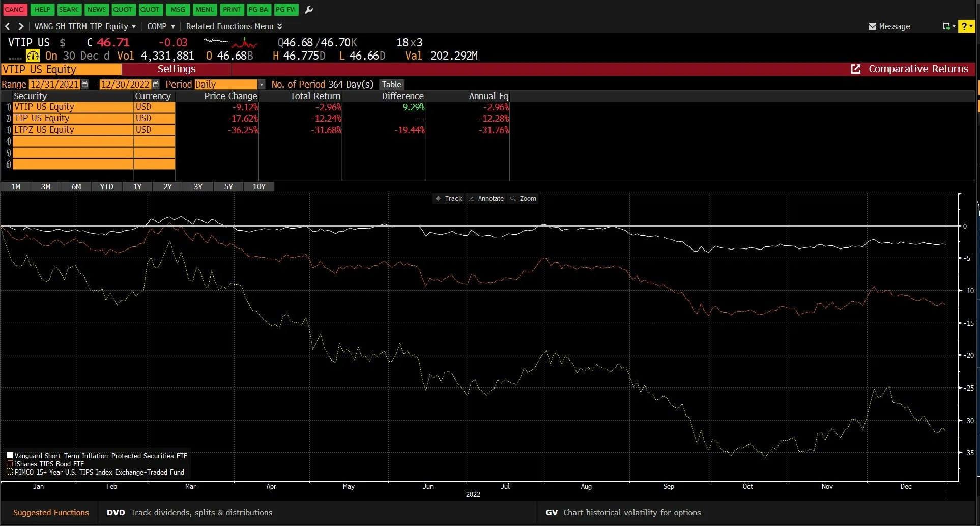Click the green MENU button
The width and height of the screenshot is (980, 526).
click(x=205, y=9)
